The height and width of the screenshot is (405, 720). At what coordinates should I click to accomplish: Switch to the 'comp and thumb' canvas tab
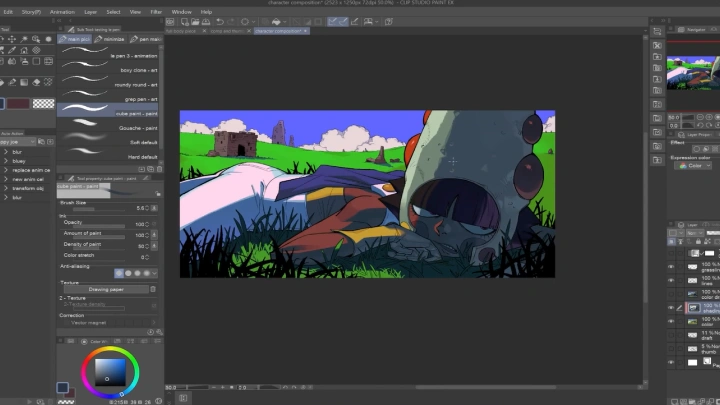tap(227, 31)
